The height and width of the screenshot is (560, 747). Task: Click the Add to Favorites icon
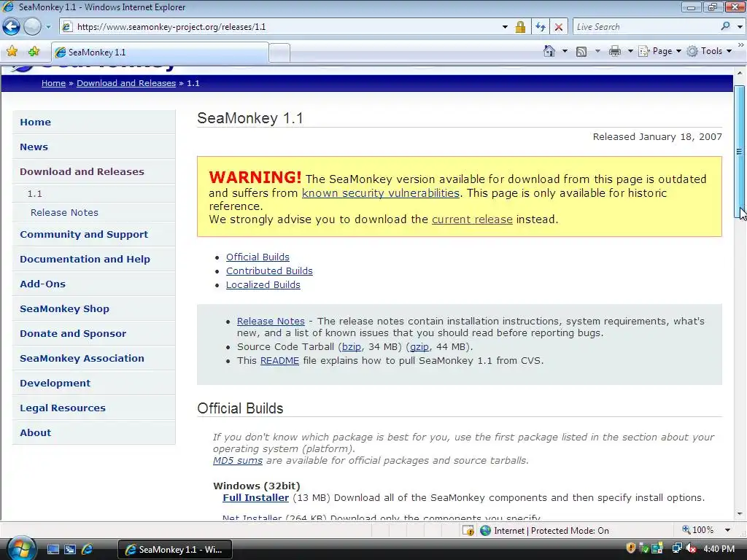click(34, 52)
